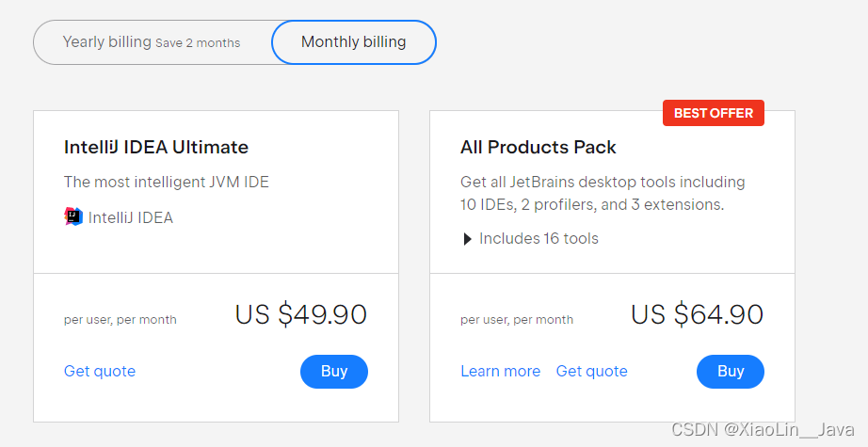The height and width of the screenshot is (447, 868).
Task: Click the red BEST OFFER badge
Action: coord(714,113)
